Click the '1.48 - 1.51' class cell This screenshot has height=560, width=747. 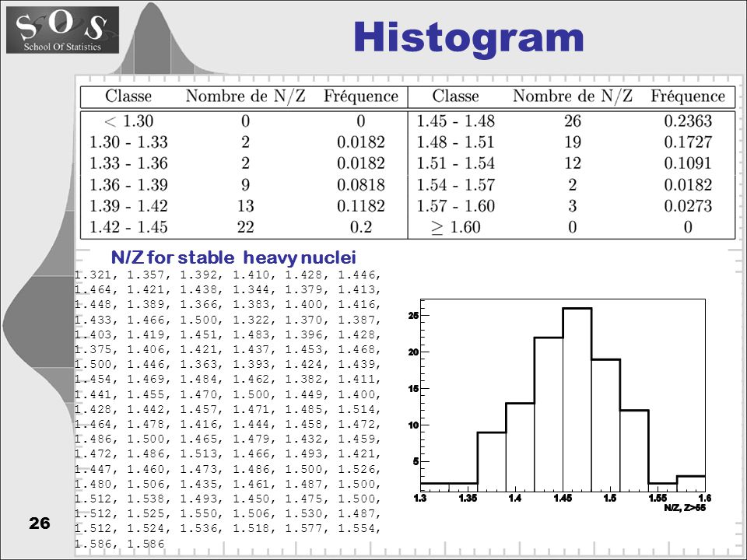click(x=456, y=142)
